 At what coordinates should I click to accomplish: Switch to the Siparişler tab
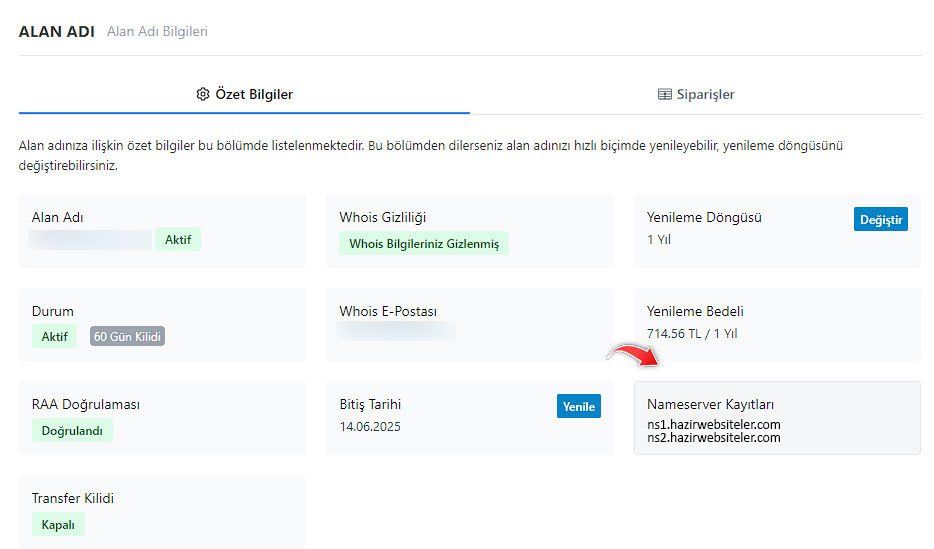pyautogui.click(x=696, y=94)
